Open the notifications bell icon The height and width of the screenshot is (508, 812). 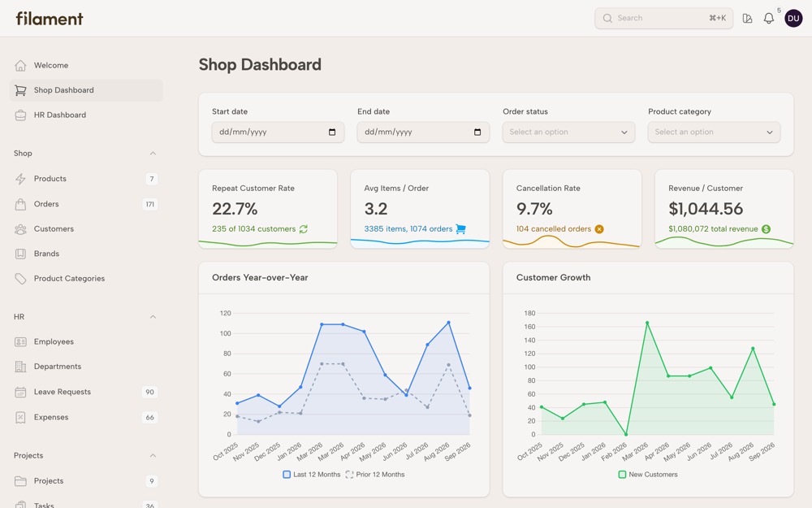pos(769,19)
